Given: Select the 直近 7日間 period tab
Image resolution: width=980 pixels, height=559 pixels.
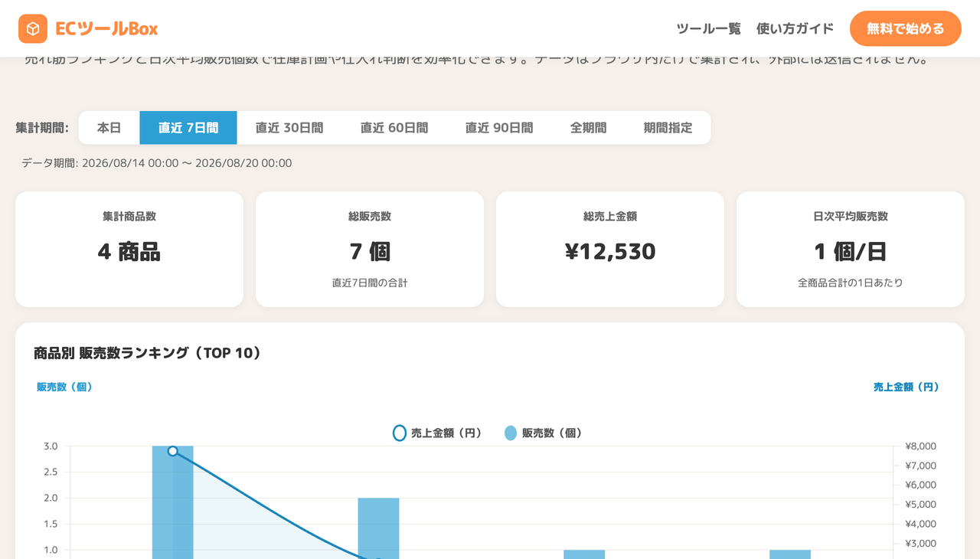Looking at the screenshot, I should click(188, 128).
